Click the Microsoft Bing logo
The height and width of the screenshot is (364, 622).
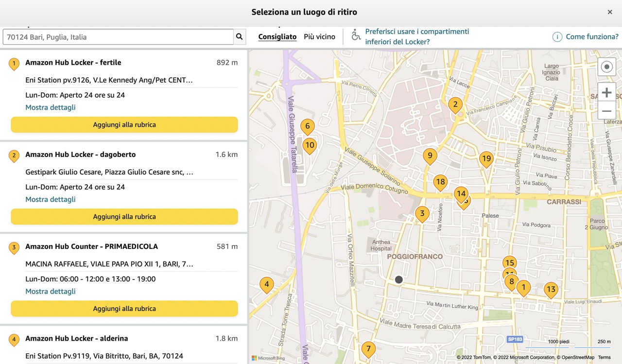(x=268, y=358)
